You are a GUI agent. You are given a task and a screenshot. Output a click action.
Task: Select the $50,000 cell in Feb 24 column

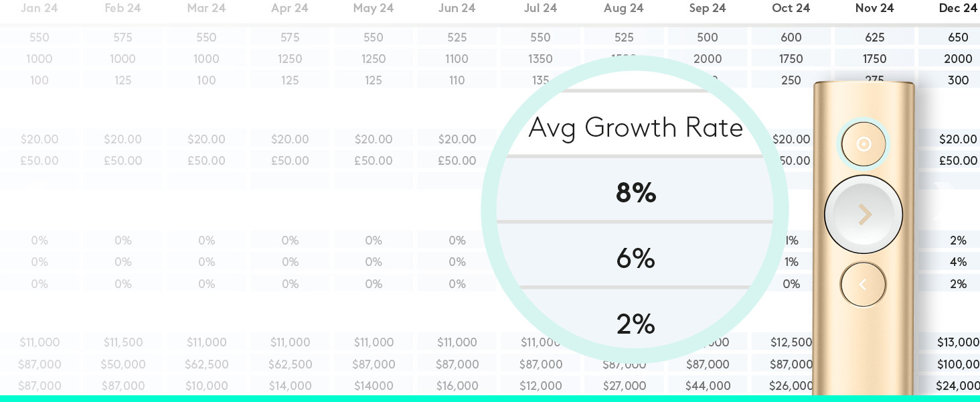point(123,364)
